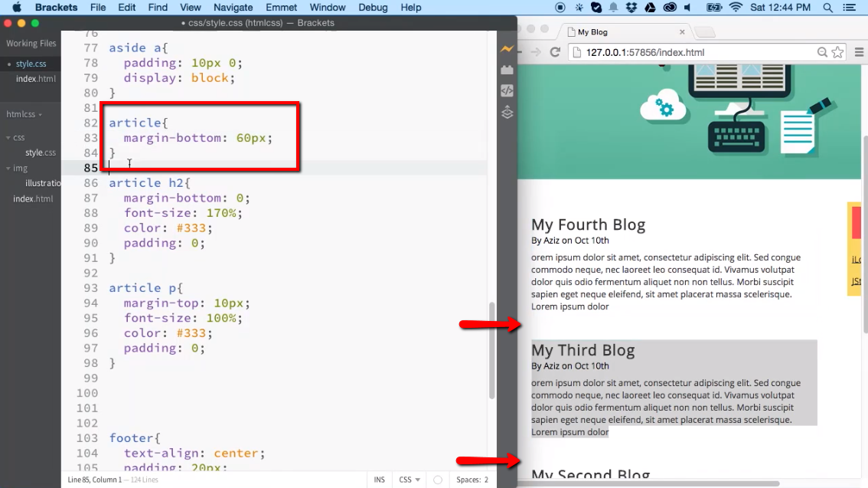
Task: Click Spaces: 2 to change indentation
Action: click(471, 479)
